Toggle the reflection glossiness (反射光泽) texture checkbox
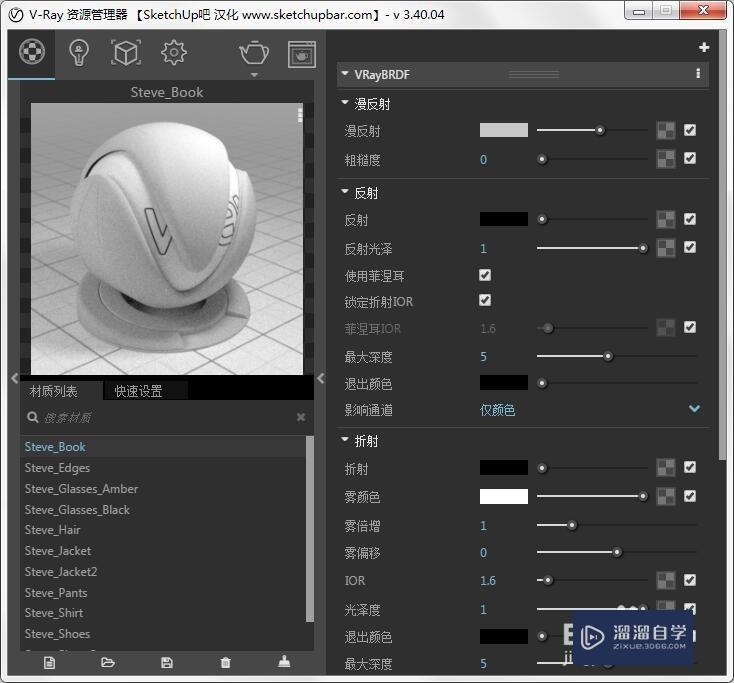734x683 pixels. 690,247
